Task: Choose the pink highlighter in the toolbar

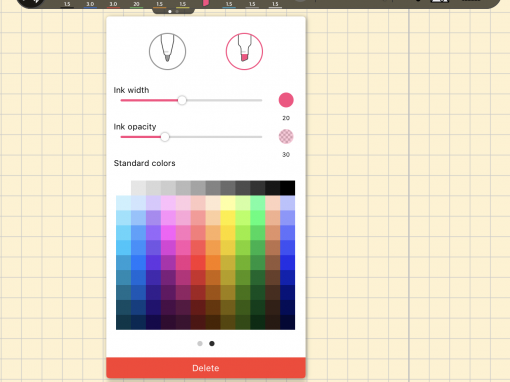Action: click(206, 3)
